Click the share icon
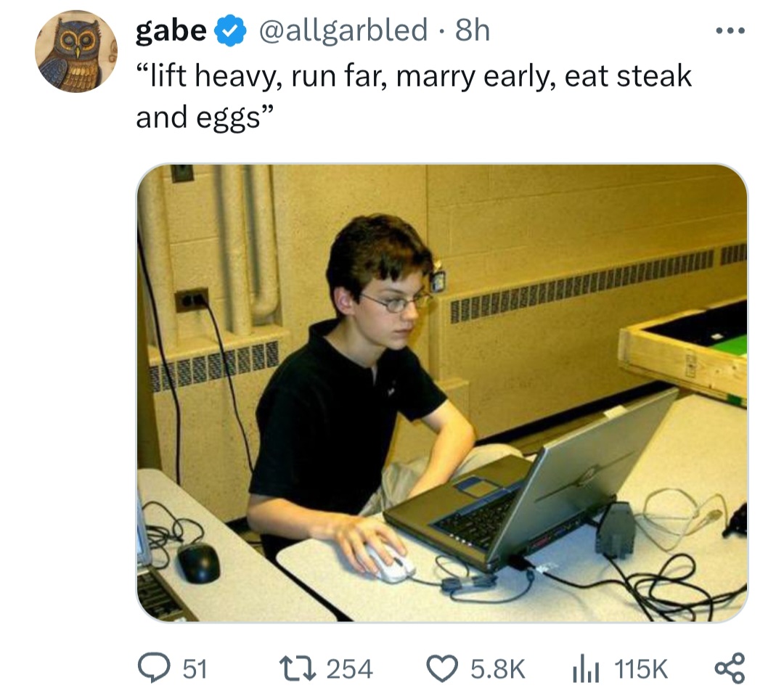This screenshot has width=784, height=696. point(729,668)
